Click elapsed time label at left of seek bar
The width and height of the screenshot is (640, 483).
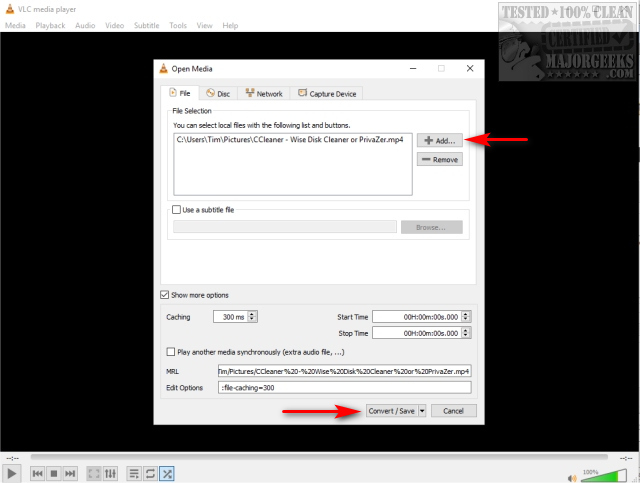tap(12, 459)
